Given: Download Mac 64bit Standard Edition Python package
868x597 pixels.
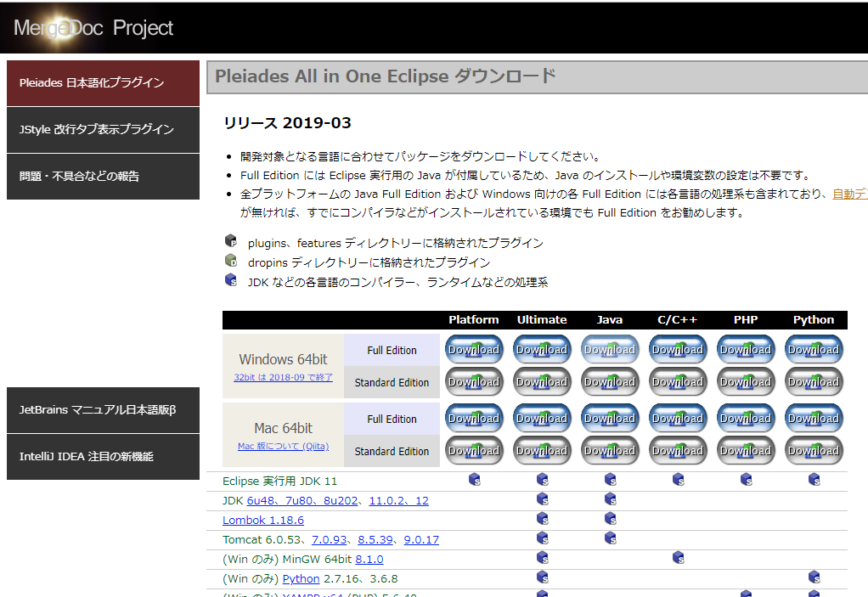Looking at the screenshot, I should (814, 451).
